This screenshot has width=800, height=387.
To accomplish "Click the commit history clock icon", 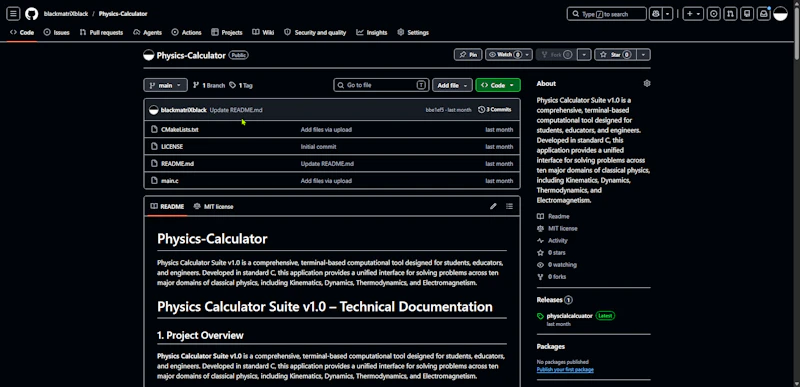I will (x=481, y=110).
